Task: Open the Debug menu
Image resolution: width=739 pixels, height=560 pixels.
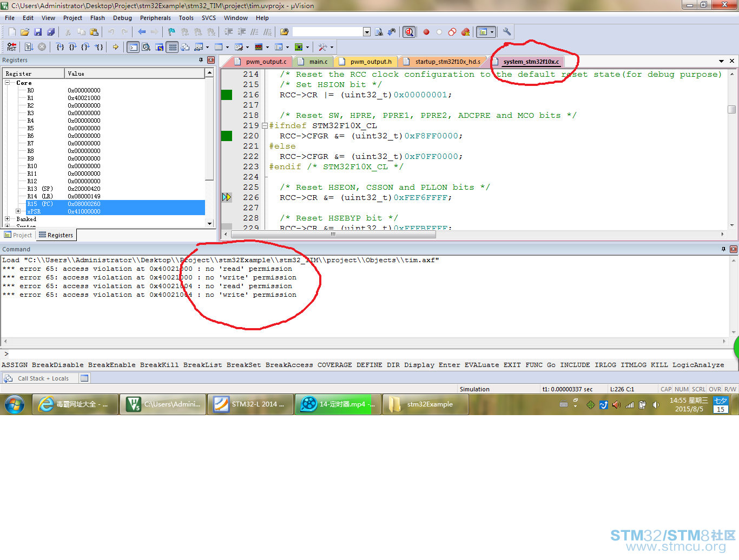Action: pyautogui.click(x=122, y=18)
